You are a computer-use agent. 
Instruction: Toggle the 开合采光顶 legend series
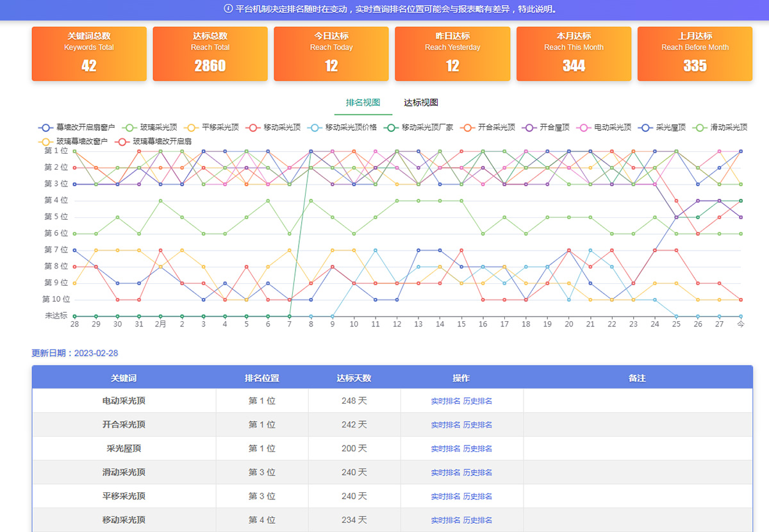(488, 128)
